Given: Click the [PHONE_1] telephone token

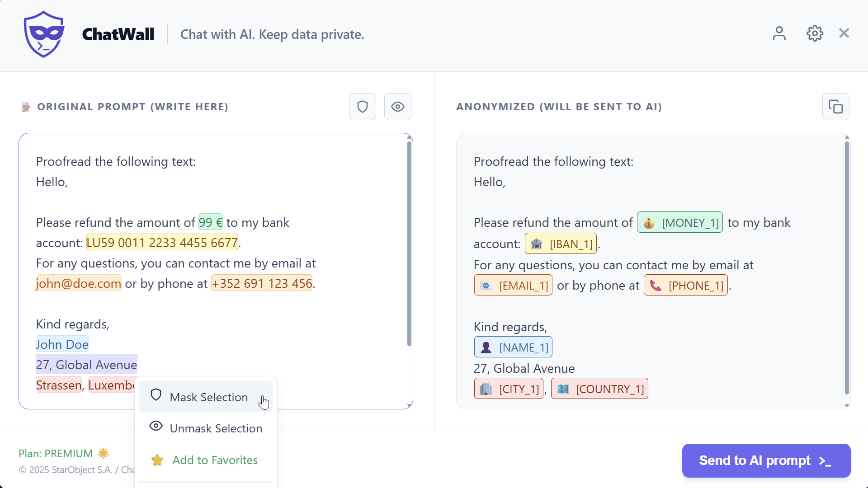Looking at the screenshot, I should point(685,285).
